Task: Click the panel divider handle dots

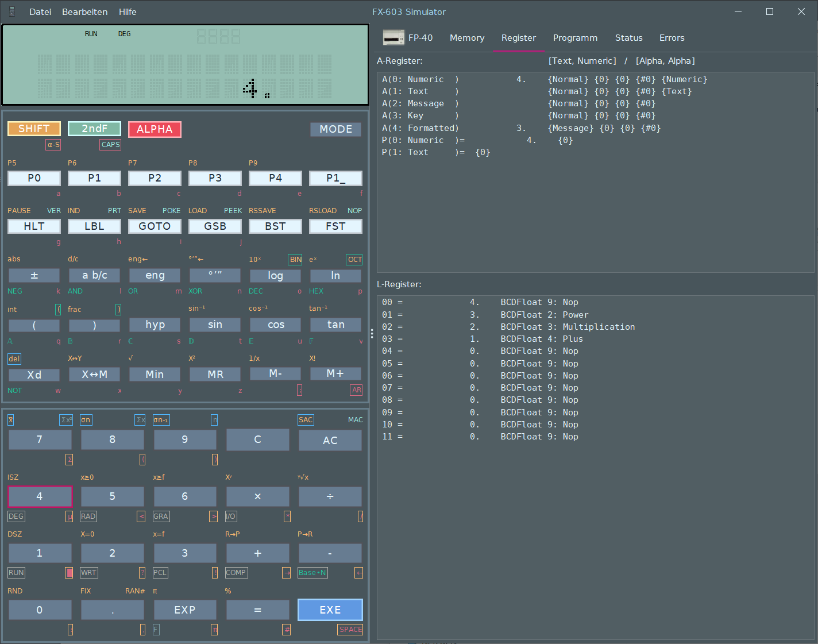Action: tap(372, 333)
